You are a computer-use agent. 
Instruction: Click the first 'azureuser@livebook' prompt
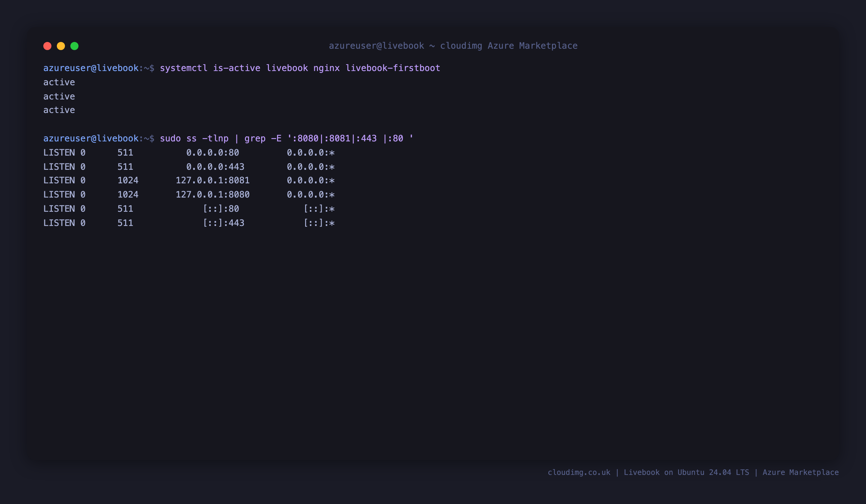point(91,68)
